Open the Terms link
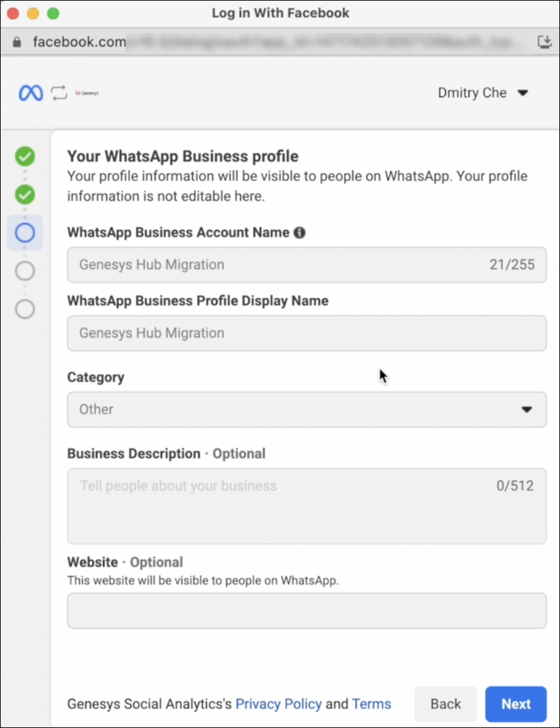The image size is (560, 728). click(x=371, y=704)
